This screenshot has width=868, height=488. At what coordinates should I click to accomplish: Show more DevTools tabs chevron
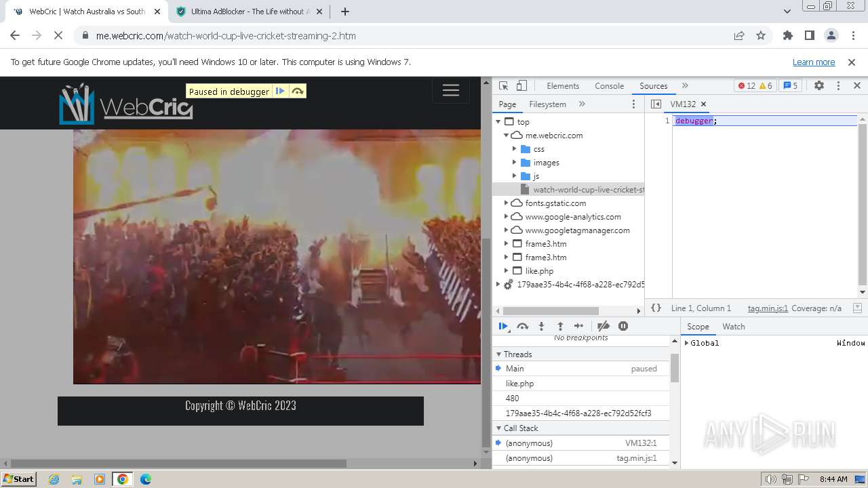pyautogui.click(x=685, y=85)
